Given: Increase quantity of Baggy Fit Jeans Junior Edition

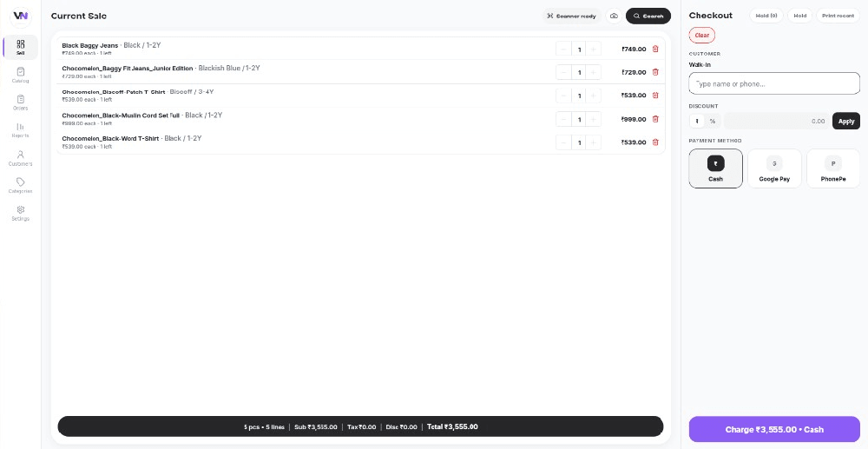Looking at the screenshot, I should pos(594,73).
